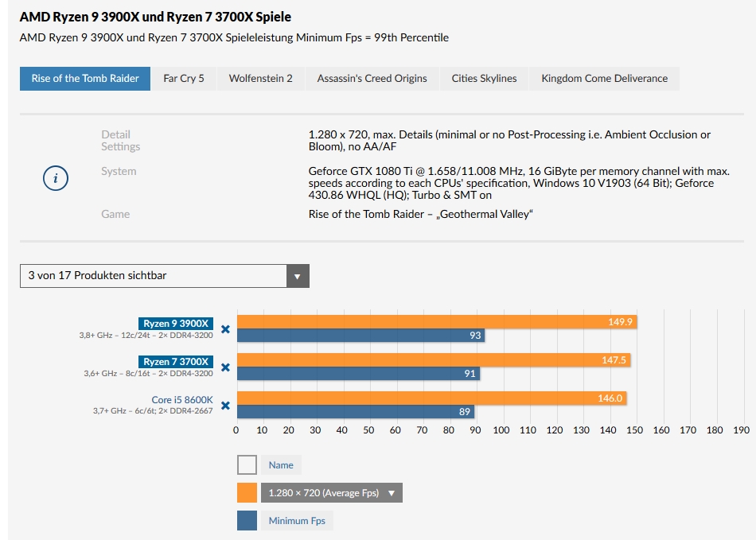Click the orange 146.0 bar for Core i5
Image resolution: width=756 pixels, height=540 pixels.
[431, 398]
